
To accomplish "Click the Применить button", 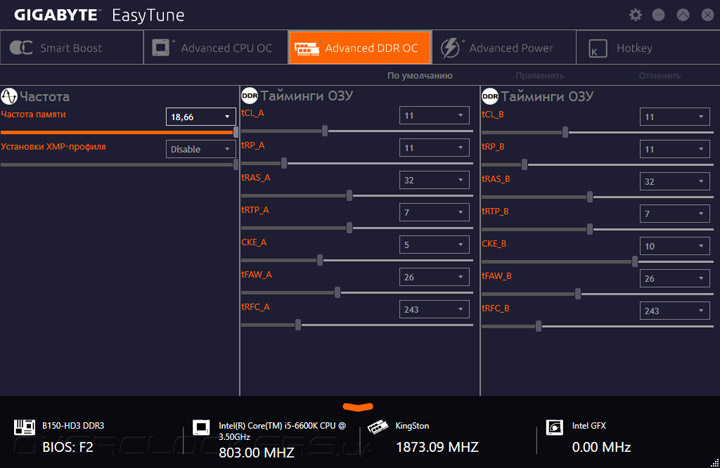I will pyautogui.click(x=540, y=76).
